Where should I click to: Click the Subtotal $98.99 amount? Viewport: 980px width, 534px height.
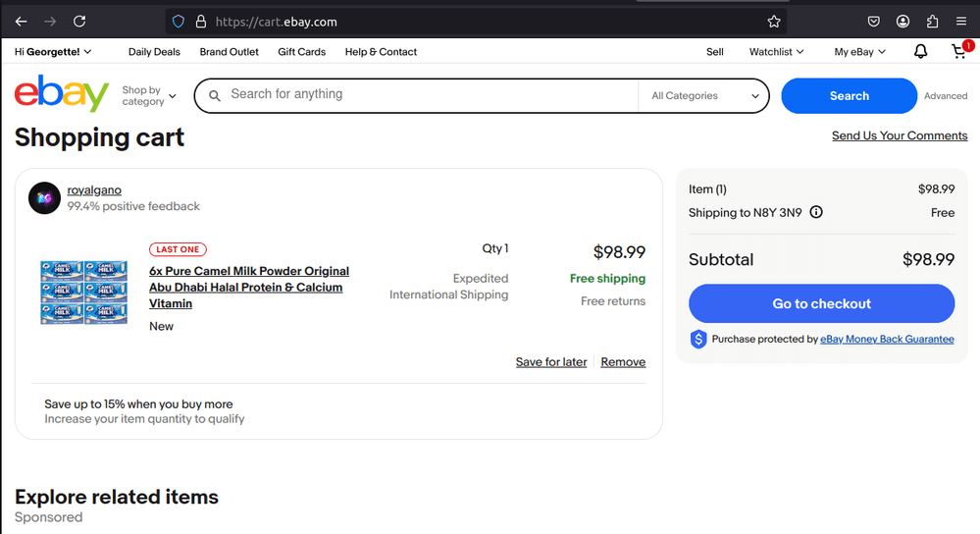click(928, 259)
